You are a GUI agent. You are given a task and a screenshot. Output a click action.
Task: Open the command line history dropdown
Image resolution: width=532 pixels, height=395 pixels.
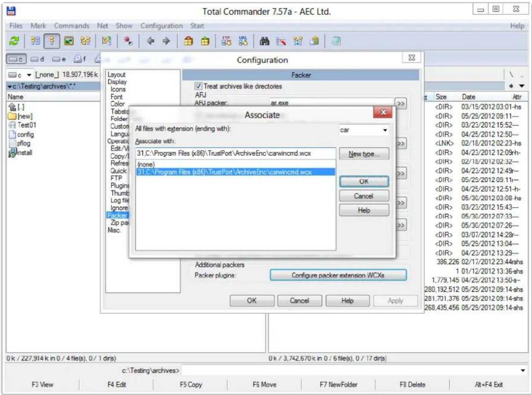pos(523,370)
